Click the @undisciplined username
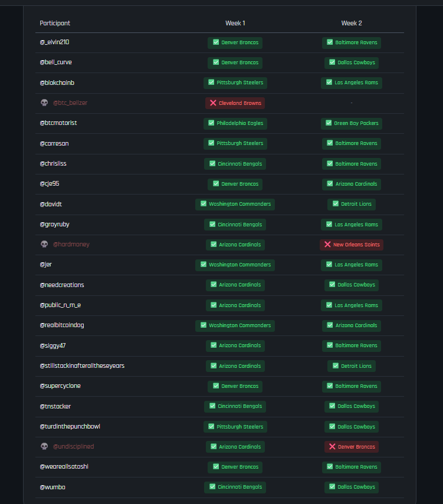The width and height of the screenshot is (443, 504). [73, 446]
